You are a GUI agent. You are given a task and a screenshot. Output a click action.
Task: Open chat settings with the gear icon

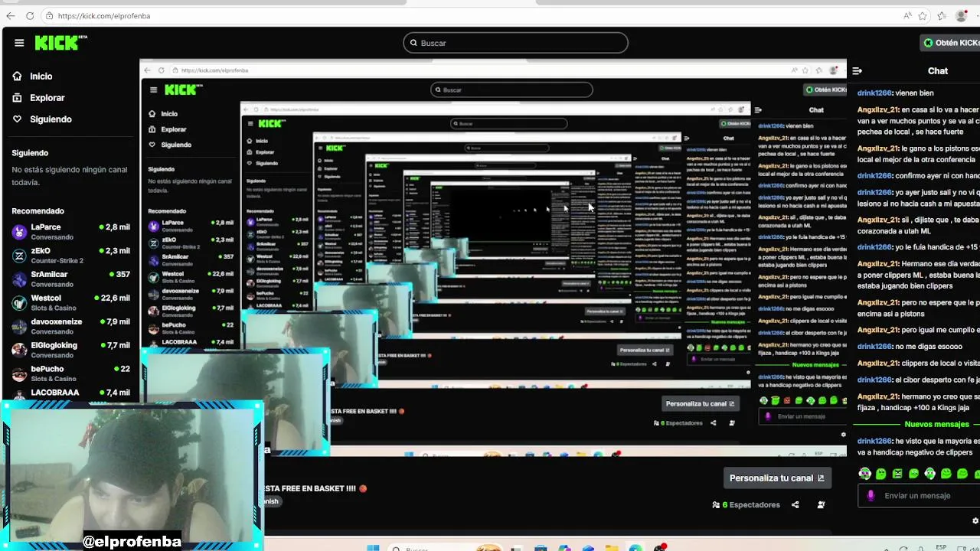(975, 520)
